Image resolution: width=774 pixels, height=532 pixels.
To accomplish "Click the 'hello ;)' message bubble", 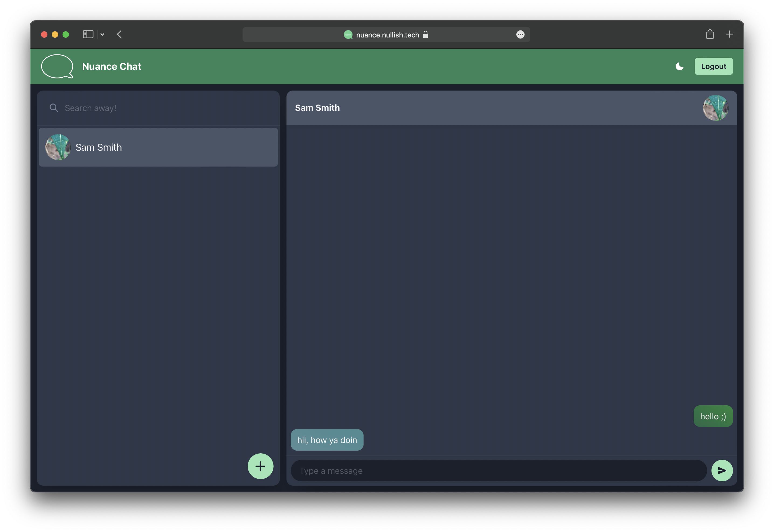I will point(713,416).
